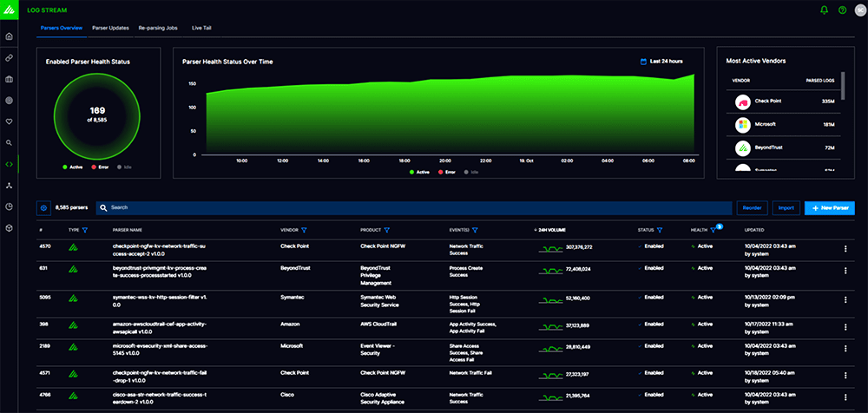This screenshot has width=868, height=413.
Task: Click the Most Active Vendors scrollbar
Action: 843,85
